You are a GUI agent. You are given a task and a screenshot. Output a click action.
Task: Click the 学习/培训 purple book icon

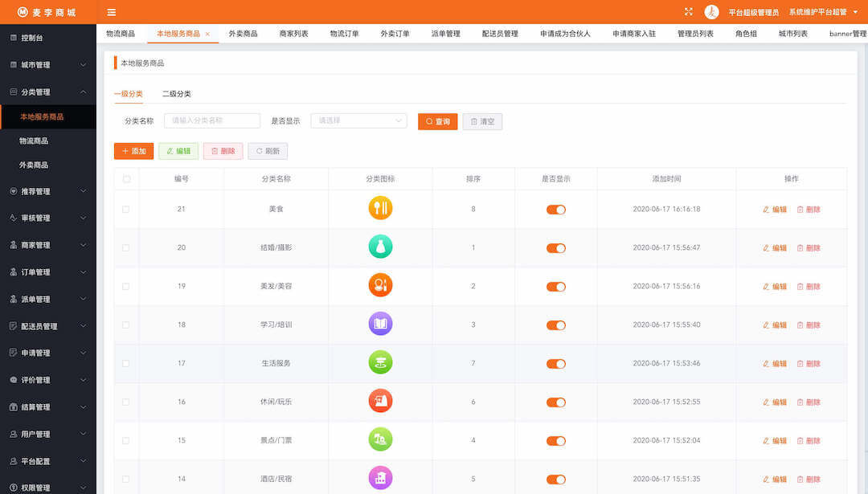pos(380,325)
